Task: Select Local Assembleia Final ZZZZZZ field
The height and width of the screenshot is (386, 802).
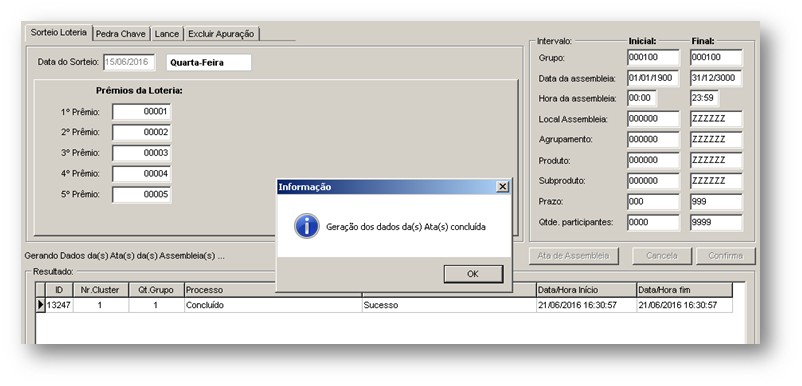Action: point(716,119)
